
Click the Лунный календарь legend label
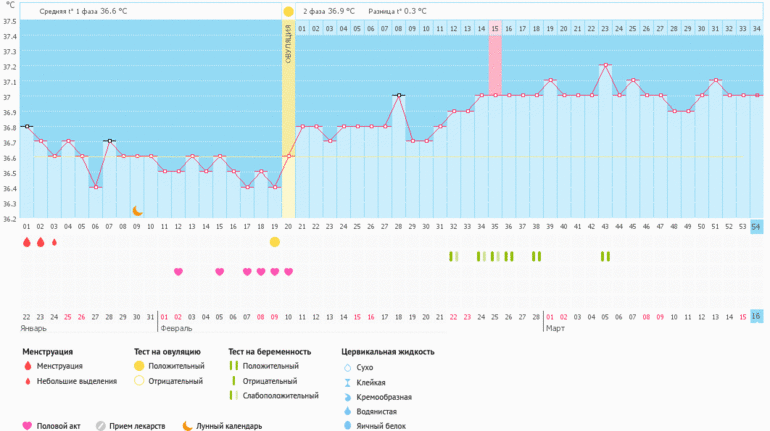229,425
